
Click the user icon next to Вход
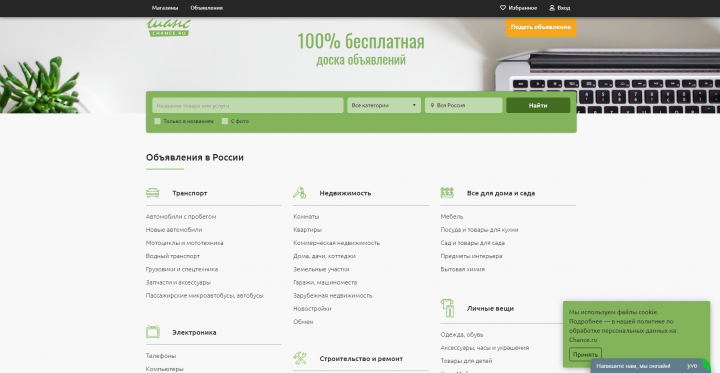552,8
